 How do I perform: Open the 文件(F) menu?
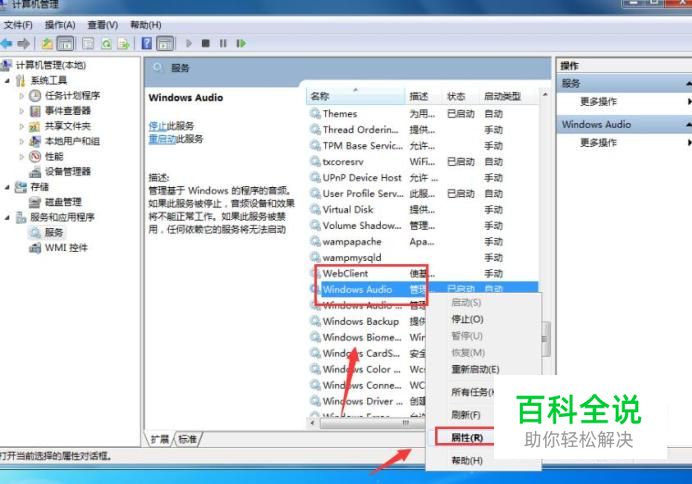(18, 25)
